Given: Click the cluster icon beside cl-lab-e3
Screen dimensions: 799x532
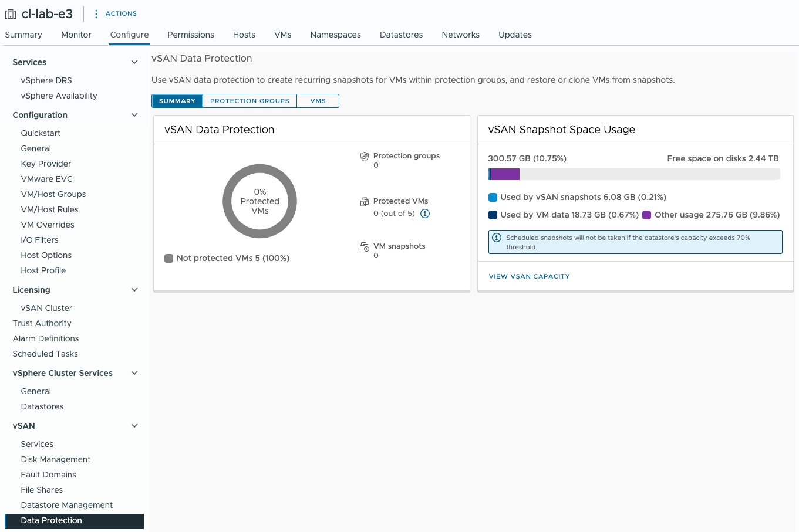Looking at the screenshot, I should click(x=11, y=14).
